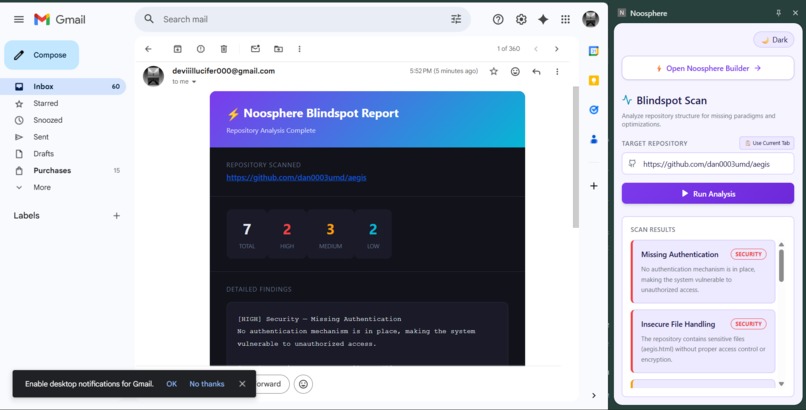Open Google Tasks side panel

click(x=594, y=109)
